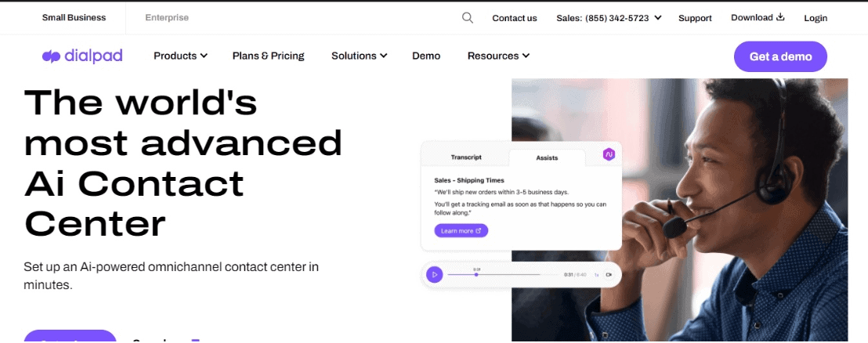Screen dimensions: 868x343
Task: Expand the Resources dropdown
Action: (498, 56)
